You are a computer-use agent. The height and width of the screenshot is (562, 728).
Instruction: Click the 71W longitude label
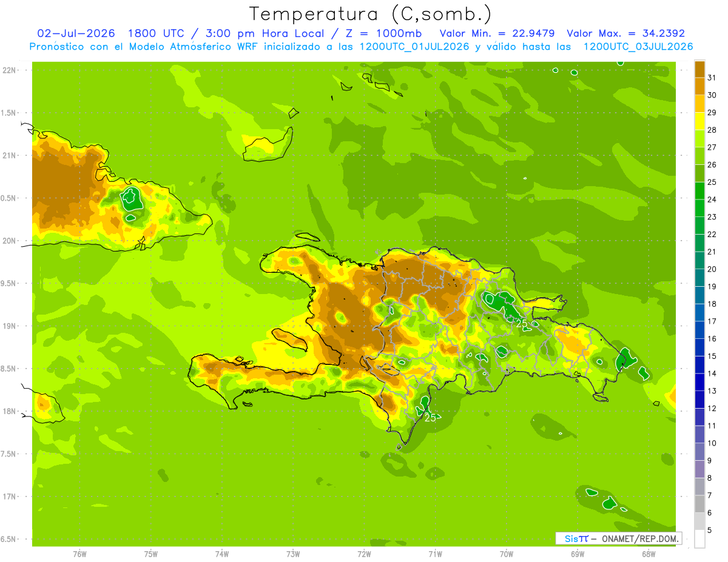(435, 554)
